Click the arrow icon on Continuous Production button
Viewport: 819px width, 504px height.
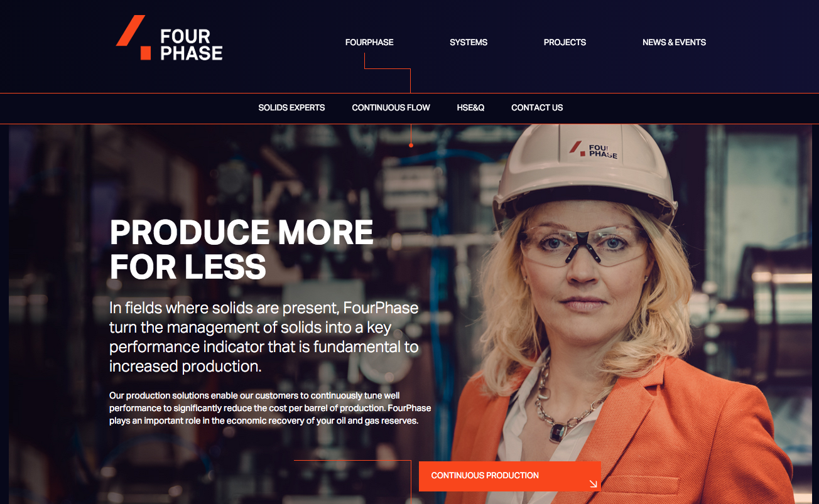pos(593,483)
